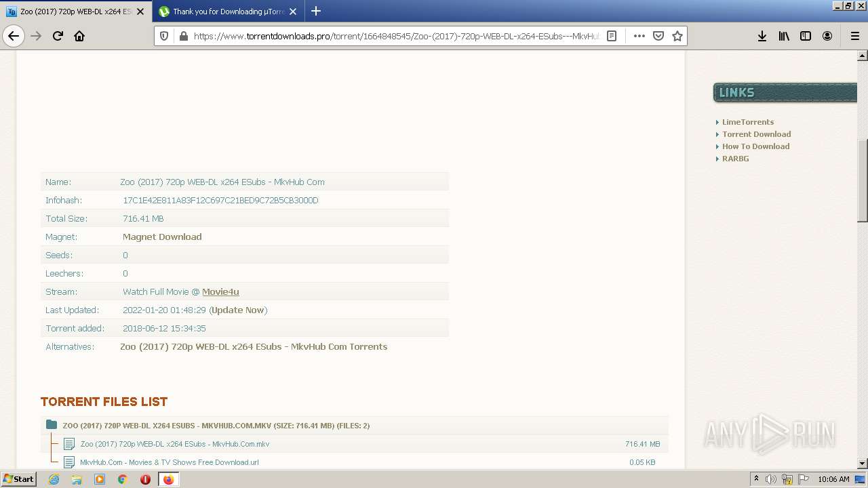The height and width of the screenshot is (488, 868).
Task: Click Torrent added date 2018-06-12
Action: click(164, 328)
